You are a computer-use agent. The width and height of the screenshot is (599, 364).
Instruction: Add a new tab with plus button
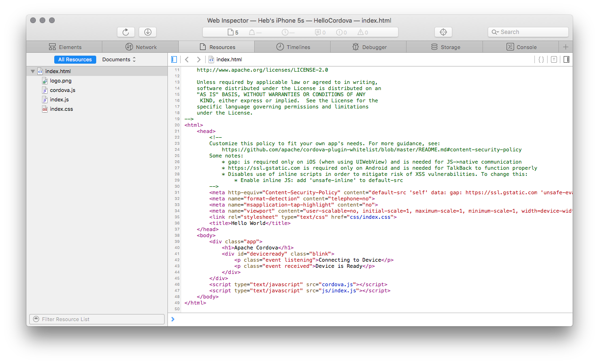tap(566, 47)
